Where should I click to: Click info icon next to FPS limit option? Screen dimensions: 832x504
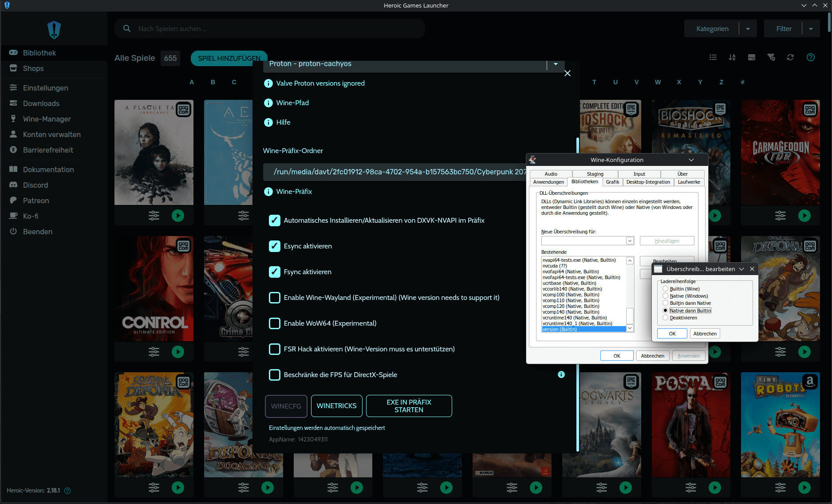pyautogui.click(x=561, y=374)
